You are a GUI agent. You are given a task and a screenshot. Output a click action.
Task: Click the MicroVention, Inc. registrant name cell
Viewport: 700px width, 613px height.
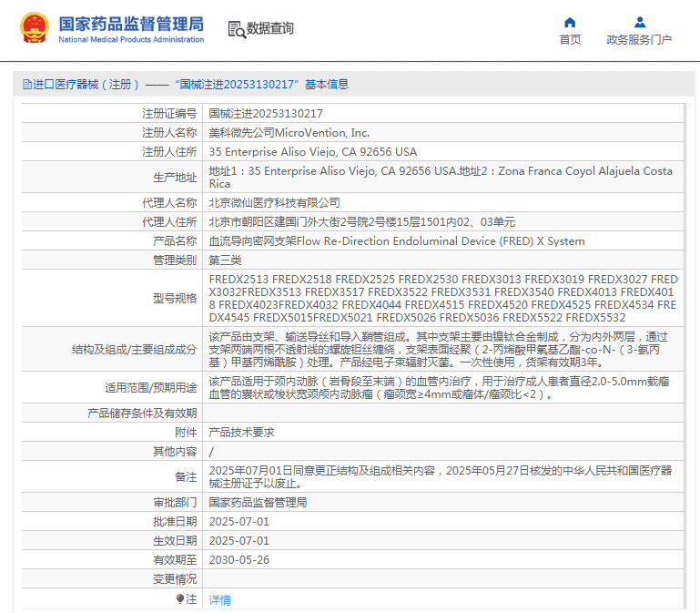(x=289, y=133)
